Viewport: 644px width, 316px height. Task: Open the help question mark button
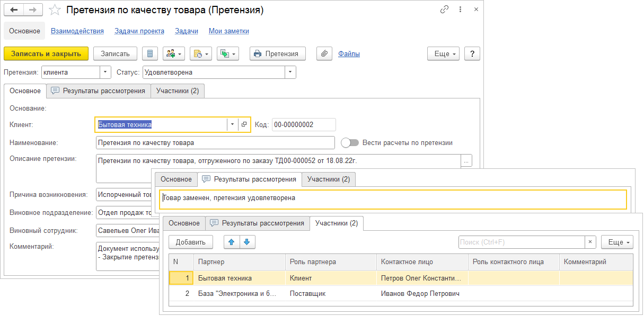click(472, 53)
